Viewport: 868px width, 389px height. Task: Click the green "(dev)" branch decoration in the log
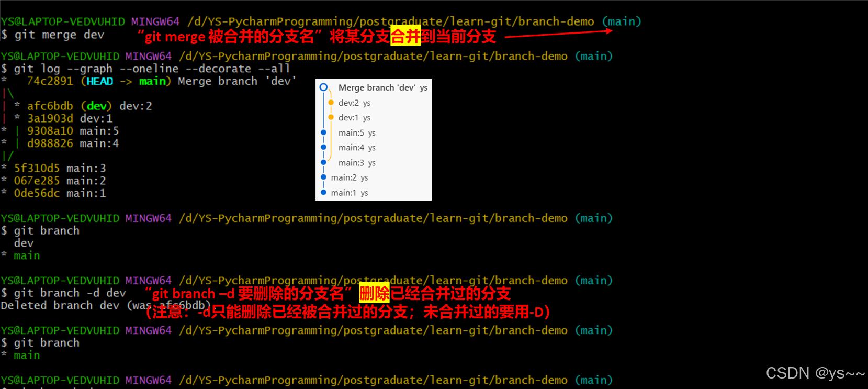click(97, 106)
